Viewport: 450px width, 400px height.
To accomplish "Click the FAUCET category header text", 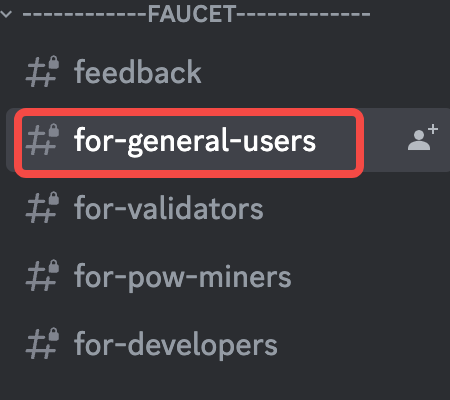I will click(x=192, y=14).
